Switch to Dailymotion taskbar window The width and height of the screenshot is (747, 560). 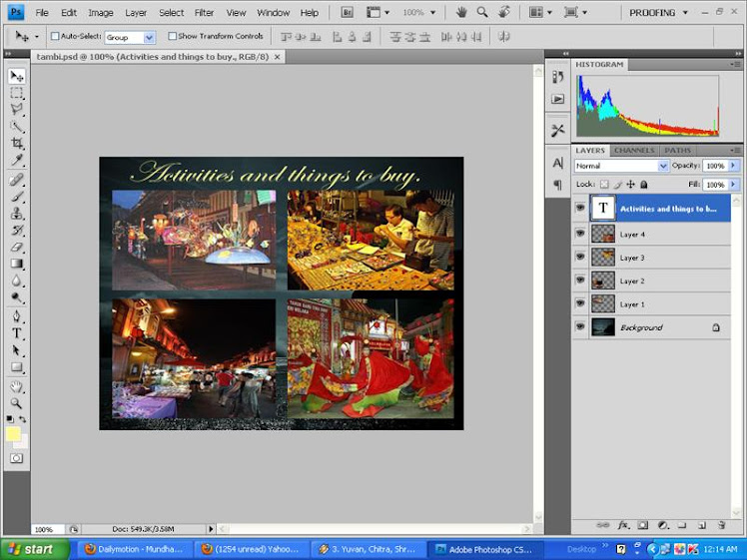pos(135,549)
